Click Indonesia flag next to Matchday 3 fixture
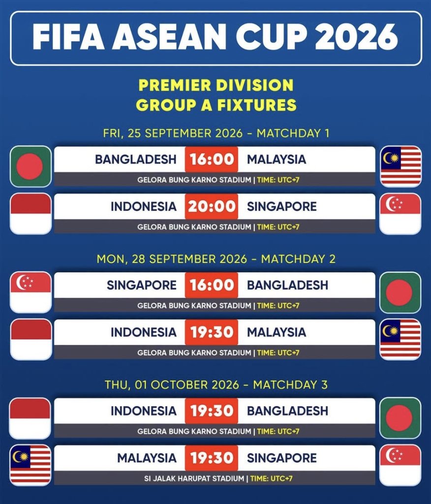Viewport: 431px width, 504px height. coord(30,418)
